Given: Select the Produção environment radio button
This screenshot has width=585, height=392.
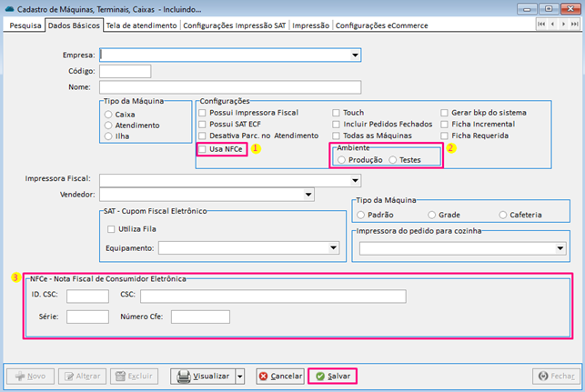Looking at the screenshot, I should [x=341, y=159].
